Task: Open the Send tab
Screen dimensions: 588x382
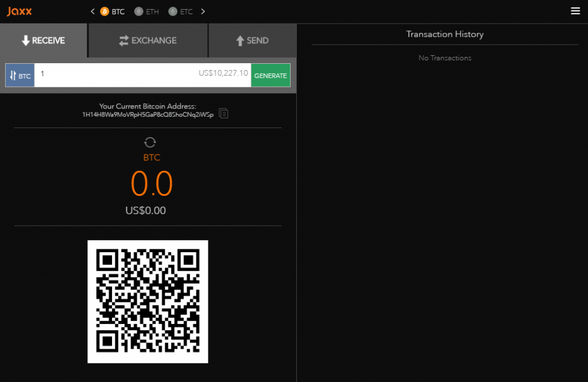Action: click(253, 41)
